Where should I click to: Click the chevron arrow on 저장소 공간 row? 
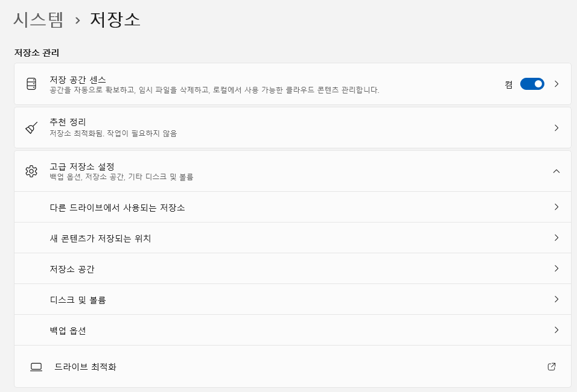tap(556, 268)
